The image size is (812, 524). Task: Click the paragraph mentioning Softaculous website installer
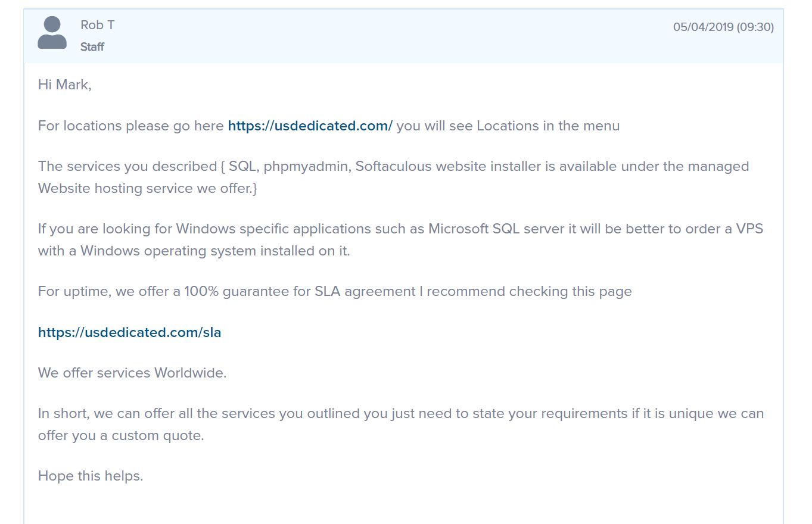point(393,177)
